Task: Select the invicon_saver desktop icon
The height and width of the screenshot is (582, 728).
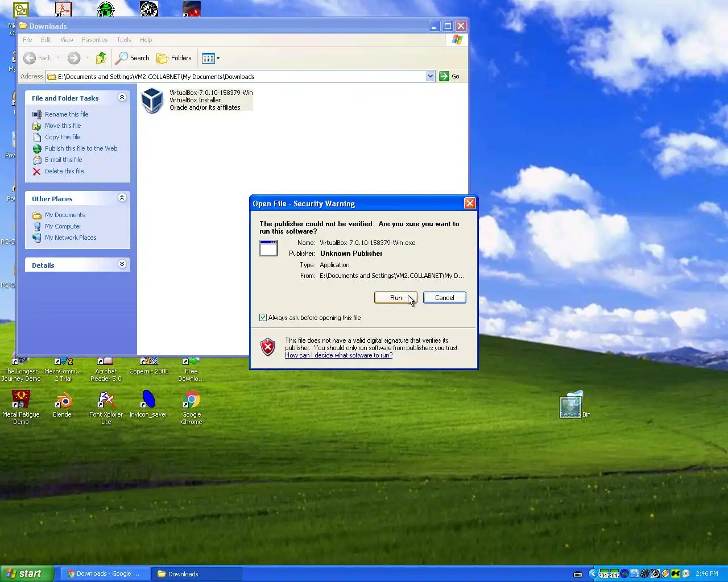Action: point(148,404)
